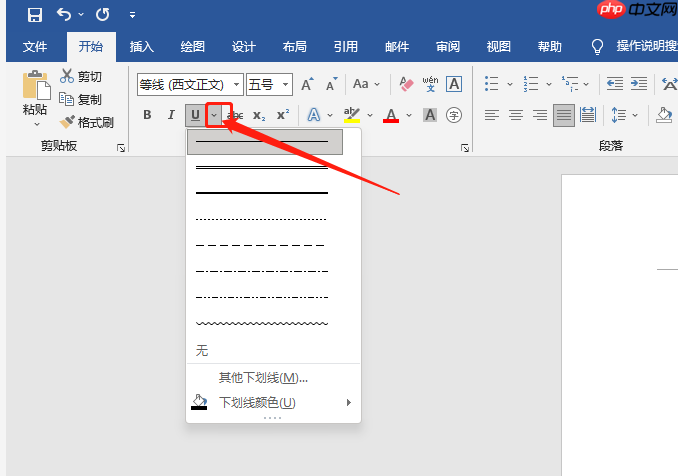Align text left
Screen dimensions: 678x476
pyautogui.click(x=492, y=115)
